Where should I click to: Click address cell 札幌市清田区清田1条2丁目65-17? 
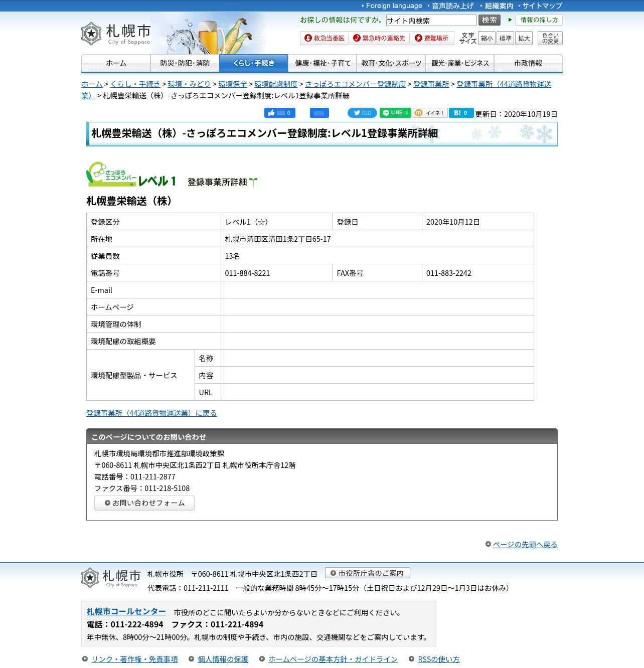pyautogui.click(x=377, y=239)
